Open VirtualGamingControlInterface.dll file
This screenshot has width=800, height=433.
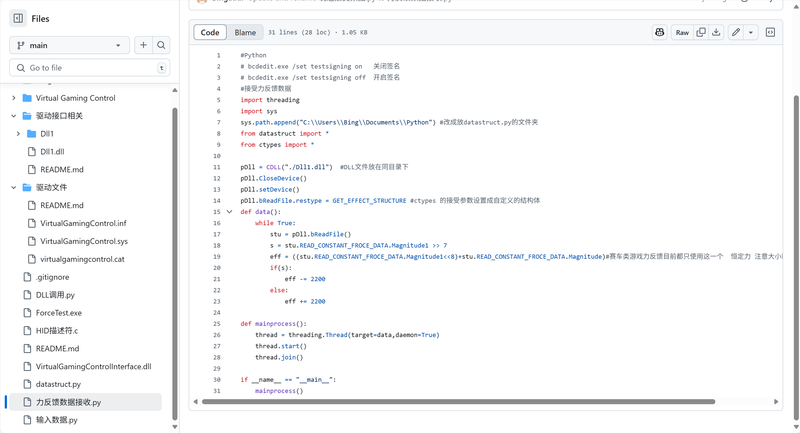pos(93,366)
